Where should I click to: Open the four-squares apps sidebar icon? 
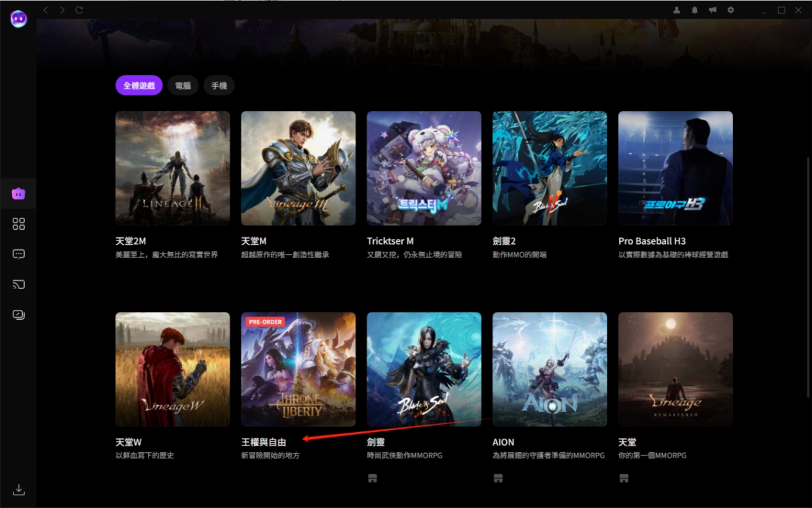tap(19, 224)
